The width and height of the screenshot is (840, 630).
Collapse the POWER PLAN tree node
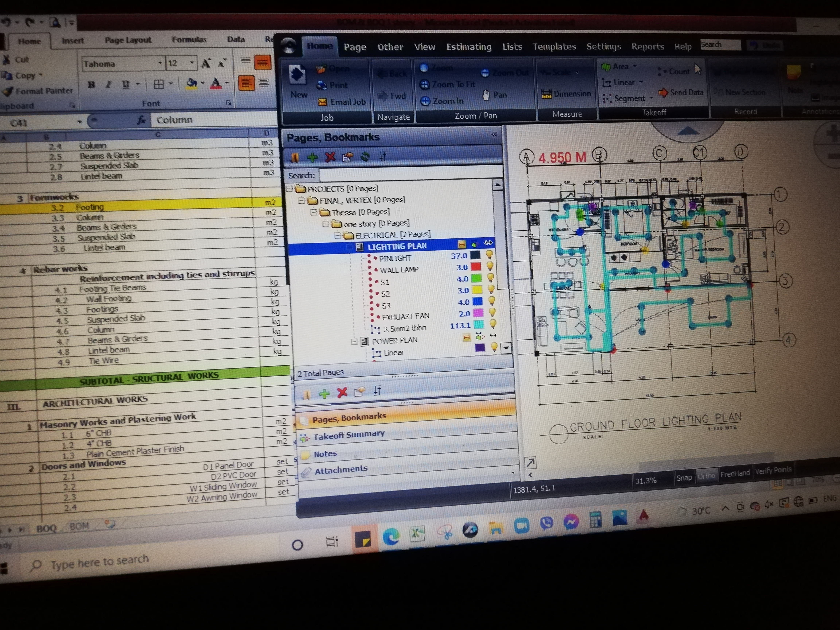pos(354,341)
